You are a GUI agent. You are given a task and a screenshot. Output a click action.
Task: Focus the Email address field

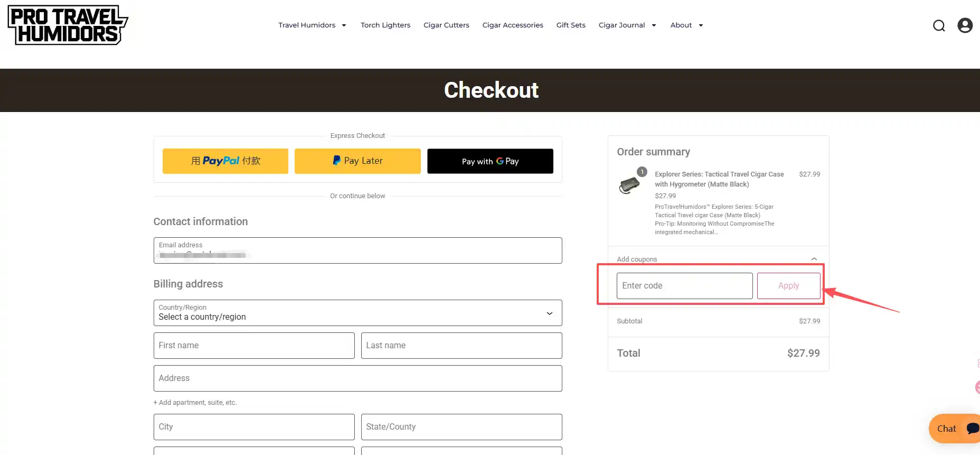click(357, 250)
